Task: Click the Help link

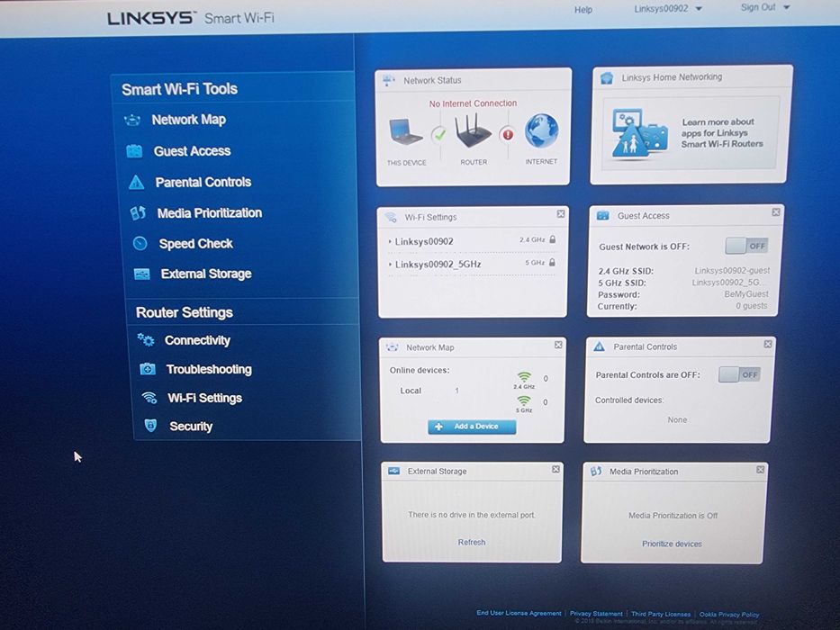Action: tap(583, 10)
